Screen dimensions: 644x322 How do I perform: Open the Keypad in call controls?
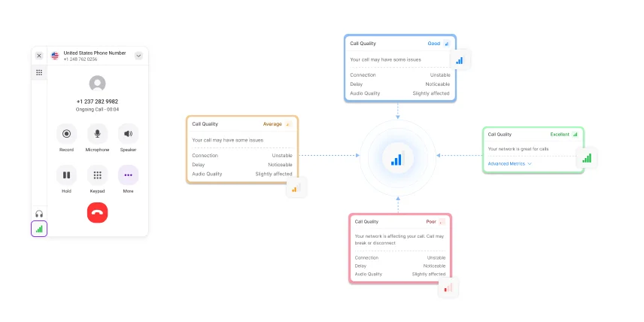[97, 175]
